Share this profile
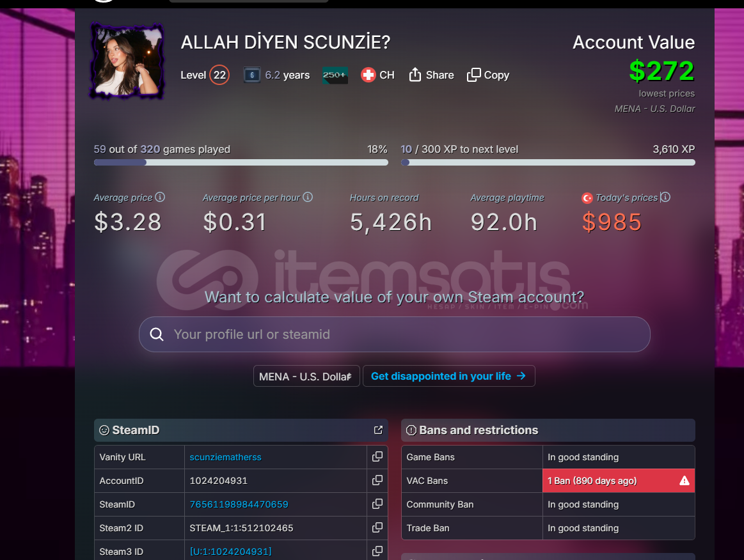744x560 pixels. 431,75
